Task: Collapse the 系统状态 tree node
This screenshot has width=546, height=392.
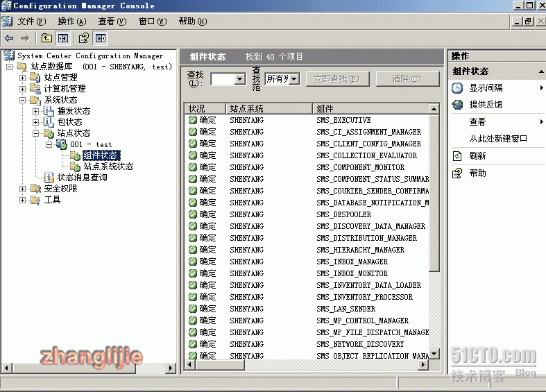Action: pyautogui.click(x=23, y=100)
